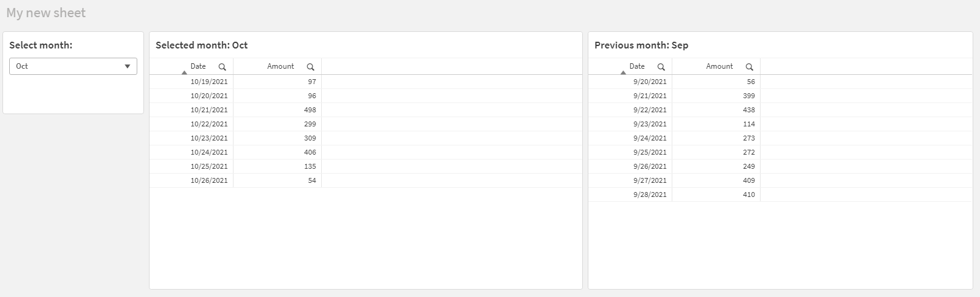Click the My new sheet title
Image resolution: width=980 pixels, height=297 pixels.
pyautogui.click(x=46, y=13)
